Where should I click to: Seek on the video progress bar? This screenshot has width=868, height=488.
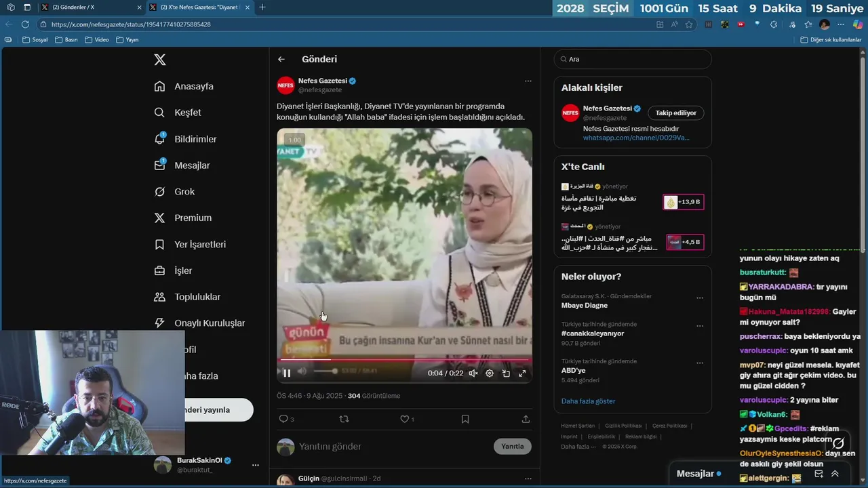click(x=404, y=359)
